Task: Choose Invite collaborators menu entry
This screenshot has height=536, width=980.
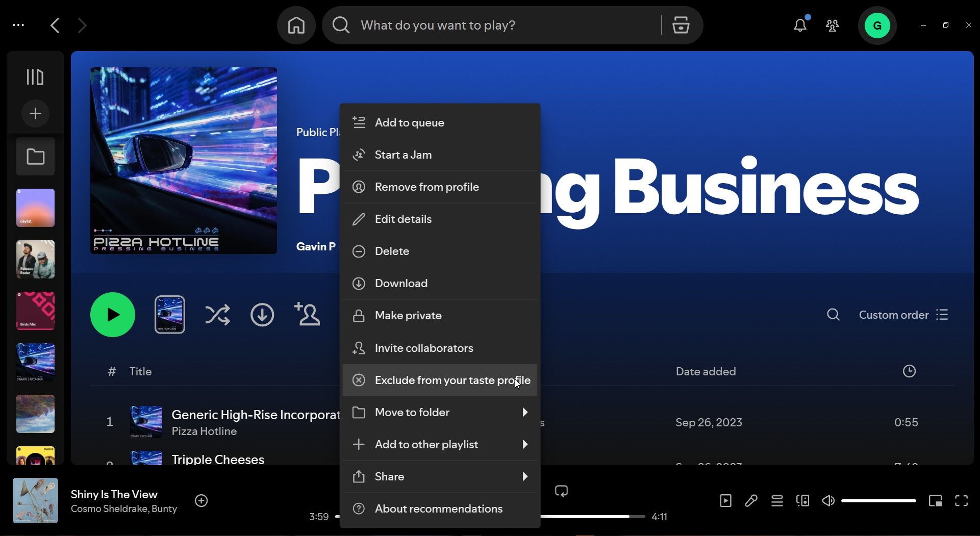Action: click(440, 348)
